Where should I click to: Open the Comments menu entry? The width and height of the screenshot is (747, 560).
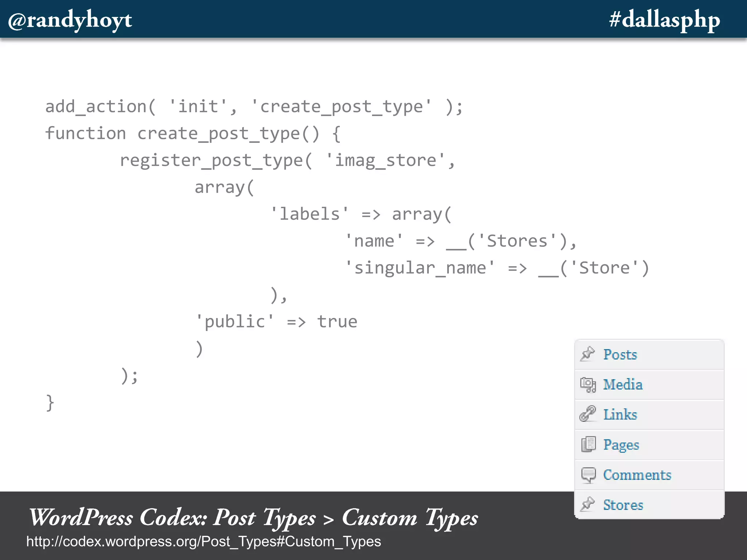[637, 475]
